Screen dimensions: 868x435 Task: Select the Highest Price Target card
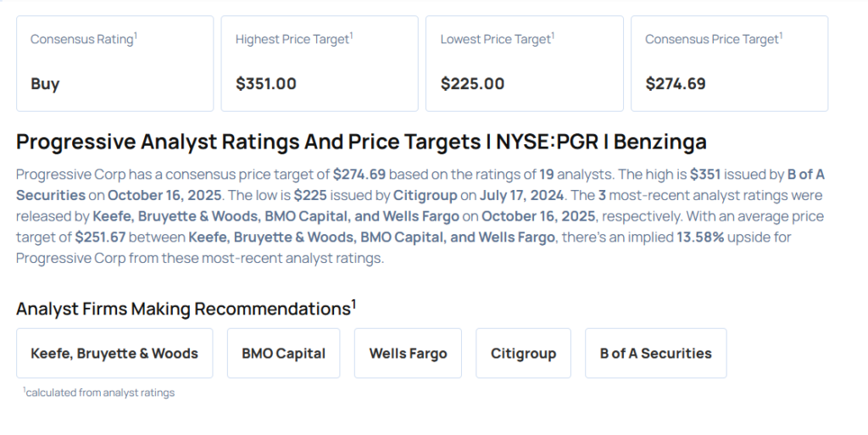click(x=320, y=64)
